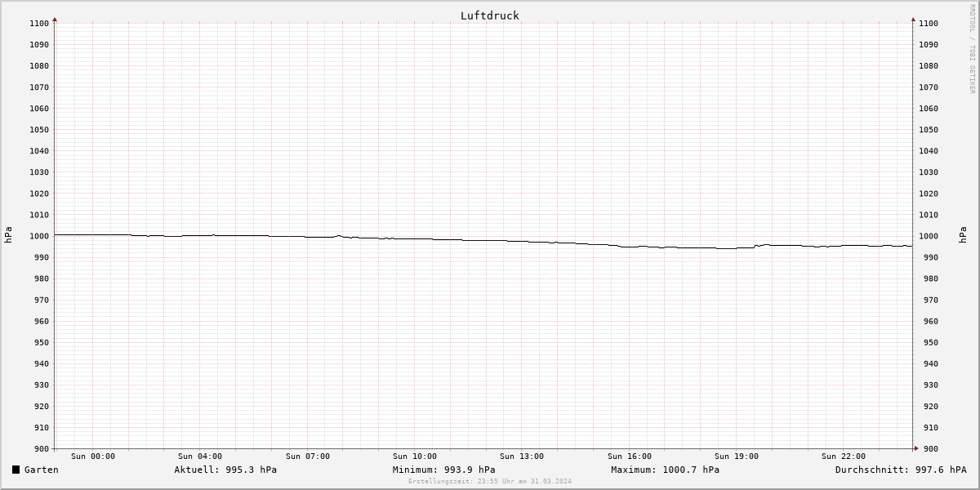This screenshot has height=490, width=980.
Task: Click the 1070 tick on right axis
Action: coord(929,87)
